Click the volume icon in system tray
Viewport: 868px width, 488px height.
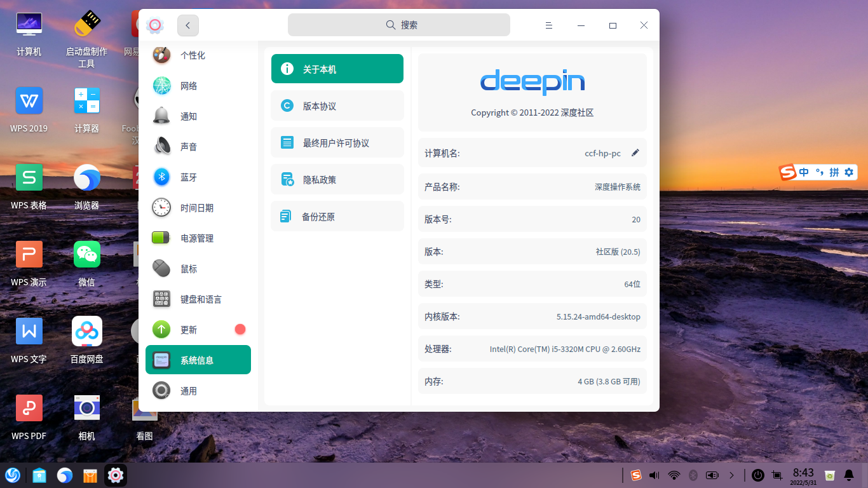pyautogui.click(x=654, y=475)
